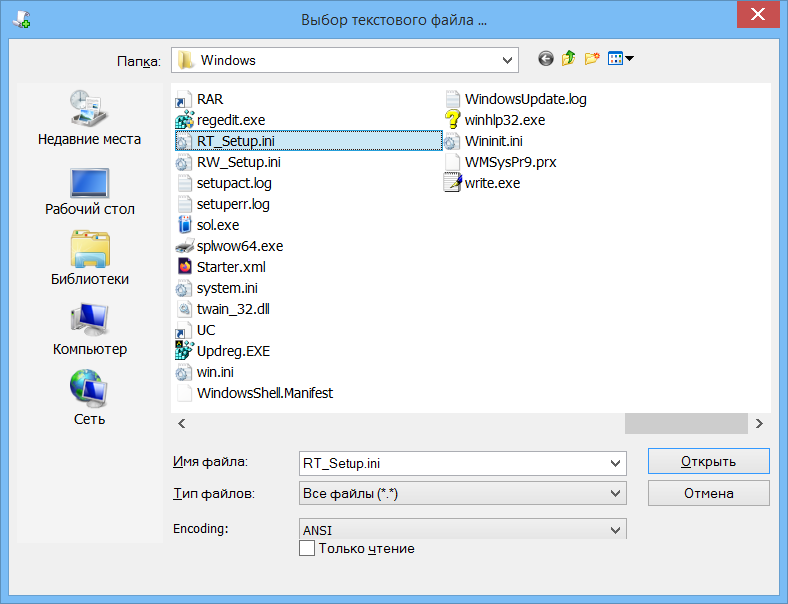Viewport: 788px width, 604px height.
Task: Select the highlighted file name RT_Setup.ini
Action: (x=236, y=141)
